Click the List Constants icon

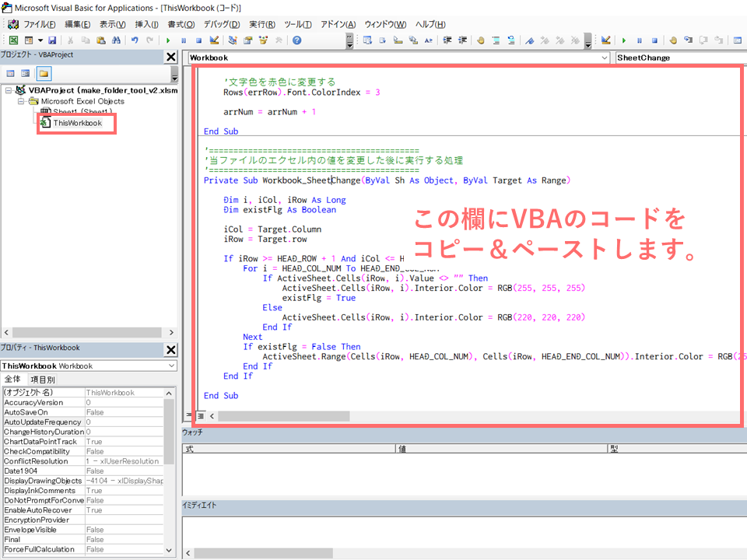point(383,40)
